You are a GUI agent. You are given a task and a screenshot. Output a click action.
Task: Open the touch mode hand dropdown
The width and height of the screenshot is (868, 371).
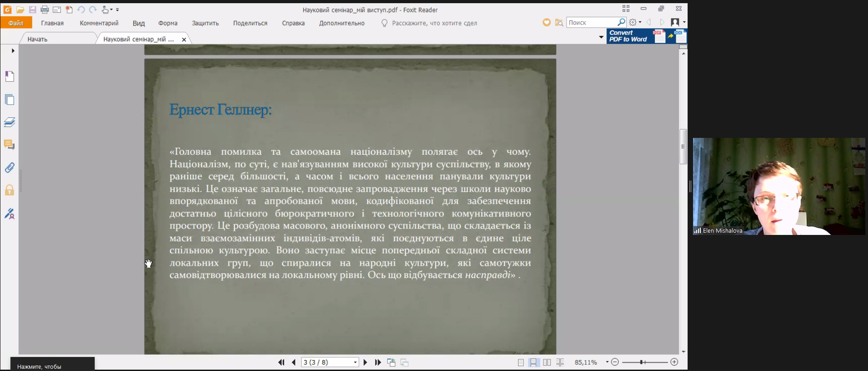point(107,10)
